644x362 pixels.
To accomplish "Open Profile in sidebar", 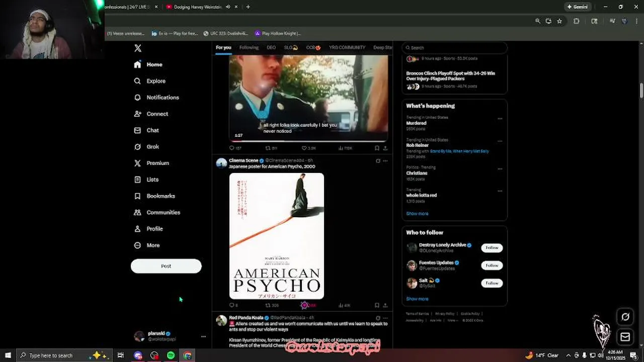I will coord(148,229).
